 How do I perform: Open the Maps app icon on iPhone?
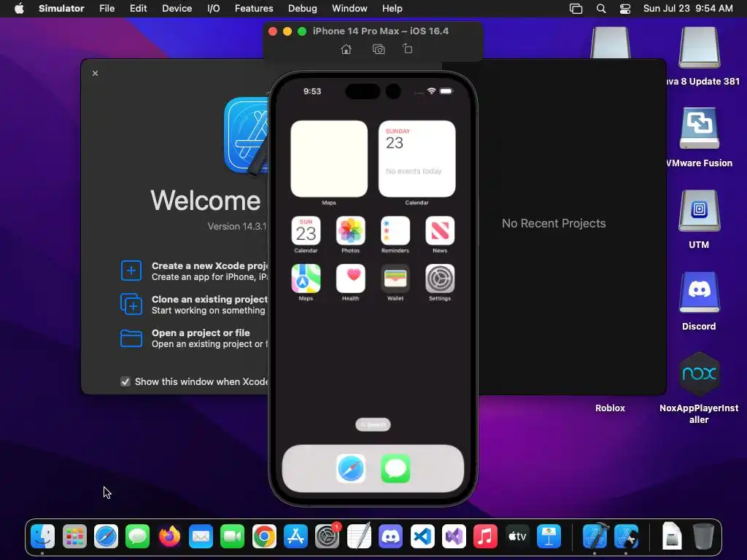[306, 279]
